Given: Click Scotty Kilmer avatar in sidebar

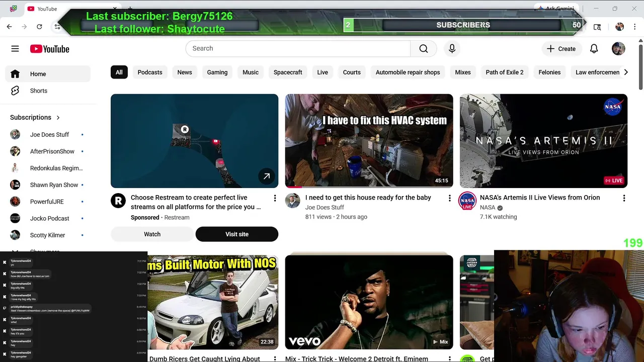Looking at the screenshot, I should coord(15,235).
